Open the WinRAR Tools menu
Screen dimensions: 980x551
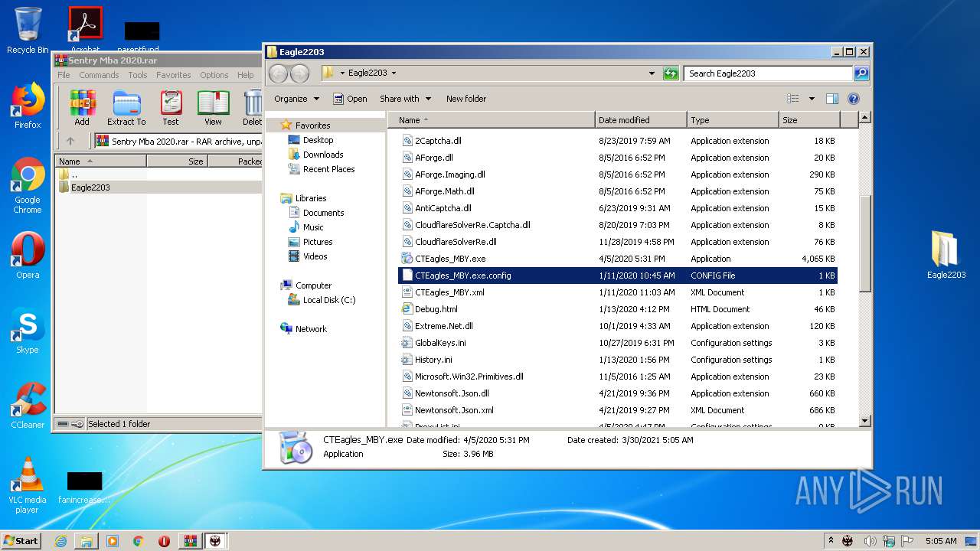point(138,75)
